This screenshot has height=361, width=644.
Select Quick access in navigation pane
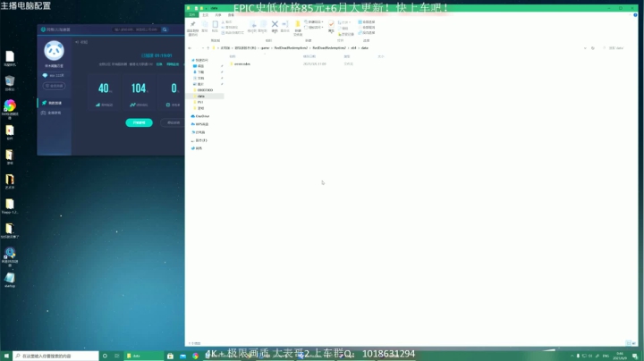click(201, 60)
